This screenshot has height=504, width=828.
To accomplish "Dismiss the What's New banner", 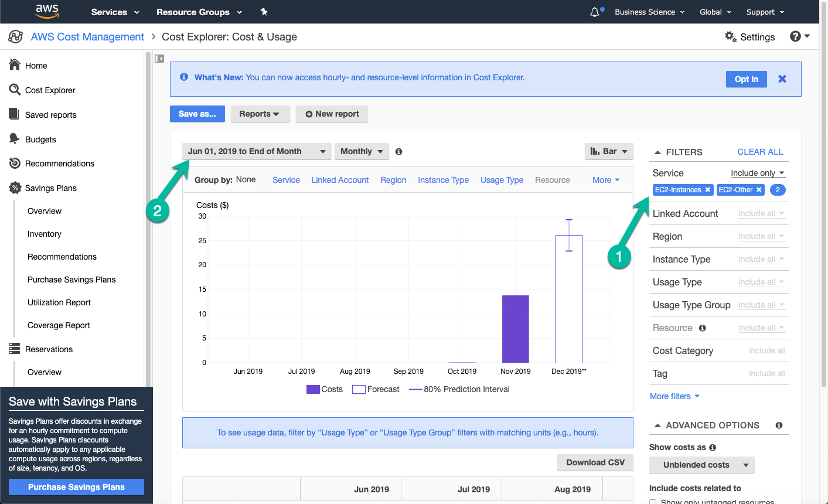I will tap(782, 79).
